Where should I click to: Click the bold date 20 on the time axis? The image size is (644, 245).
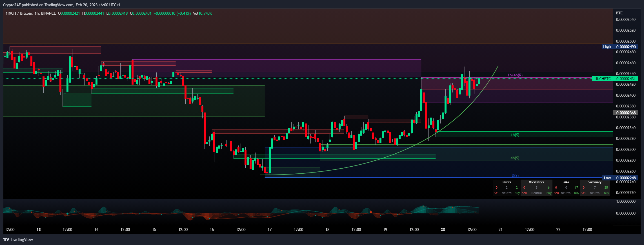pos(443,229)
